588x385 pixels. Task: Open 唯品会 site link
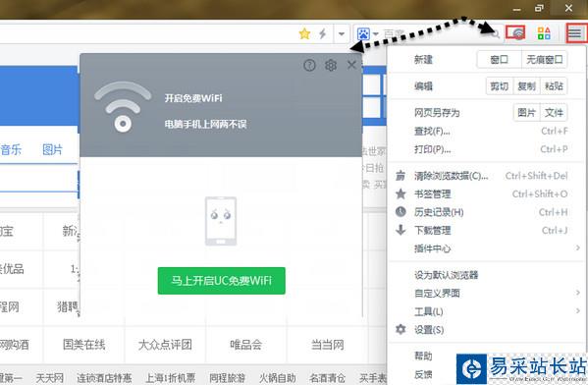pyautogui.click(x=245, y=345)
